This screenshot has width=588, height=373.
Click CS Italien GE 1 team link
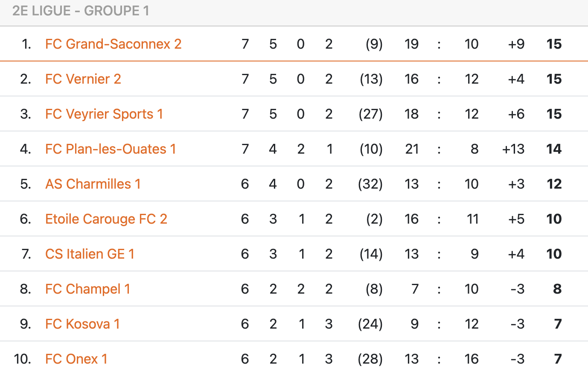click(90, 254)
